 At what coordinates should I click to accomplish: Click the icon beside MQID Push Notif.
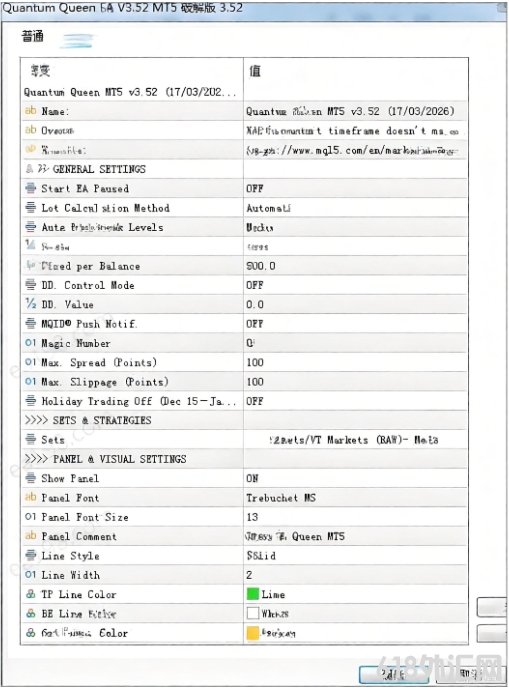coord(30,323)
